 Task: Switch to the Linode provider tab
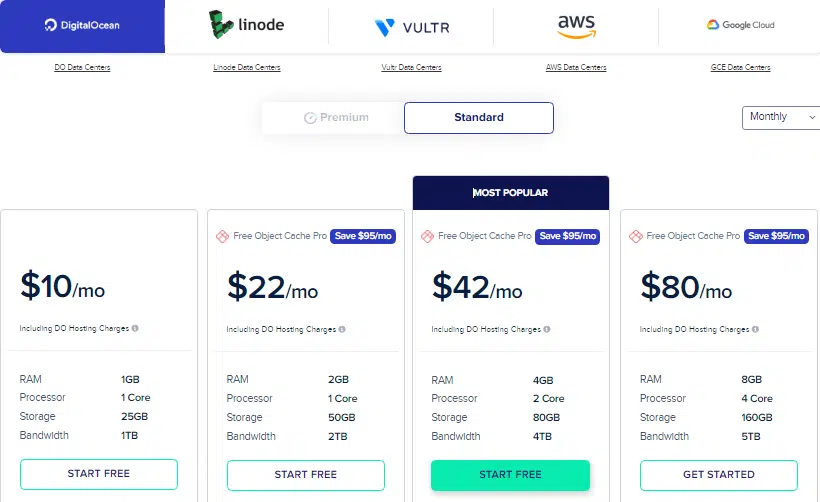(x=247, y=26)
